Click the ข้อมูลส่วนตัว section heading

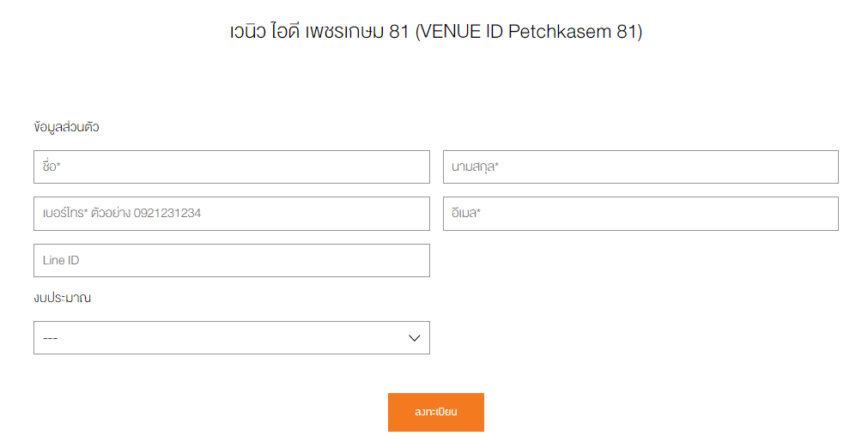pyautogui.click(x=66, y=127)
